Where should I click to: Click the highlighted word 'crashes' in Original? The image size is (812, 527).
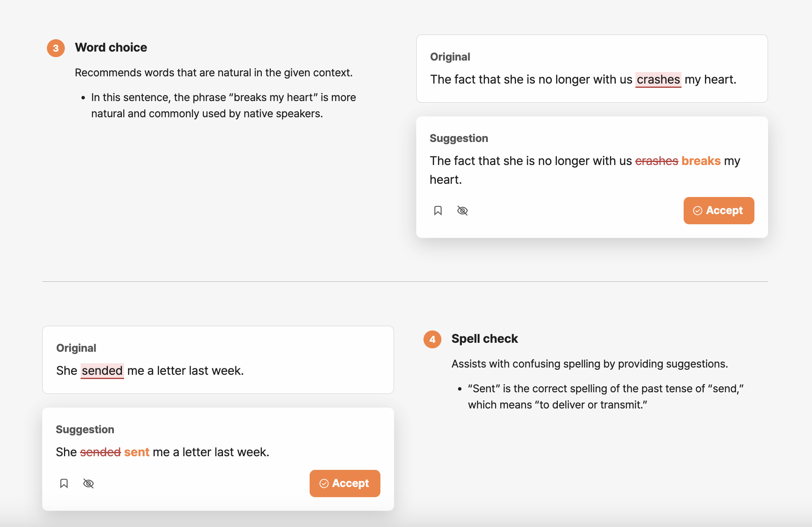pyautogui.click(x=658, y=80)
